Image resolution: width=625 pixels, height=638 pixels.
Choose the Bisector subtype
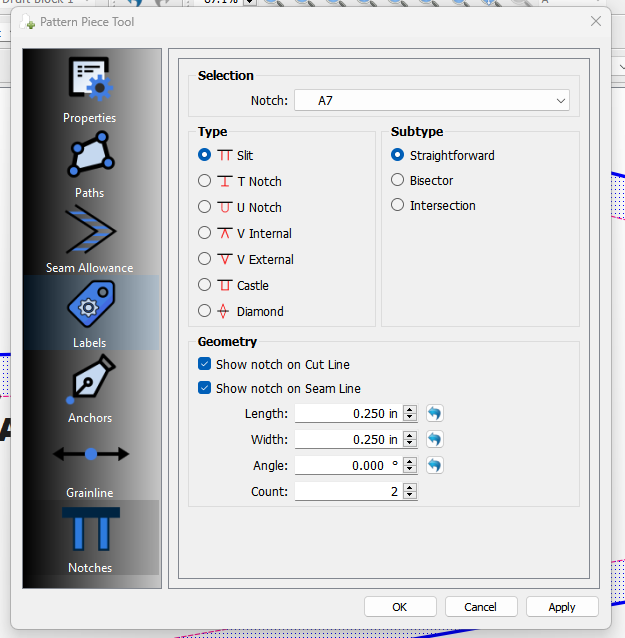[x=422, y=180]
